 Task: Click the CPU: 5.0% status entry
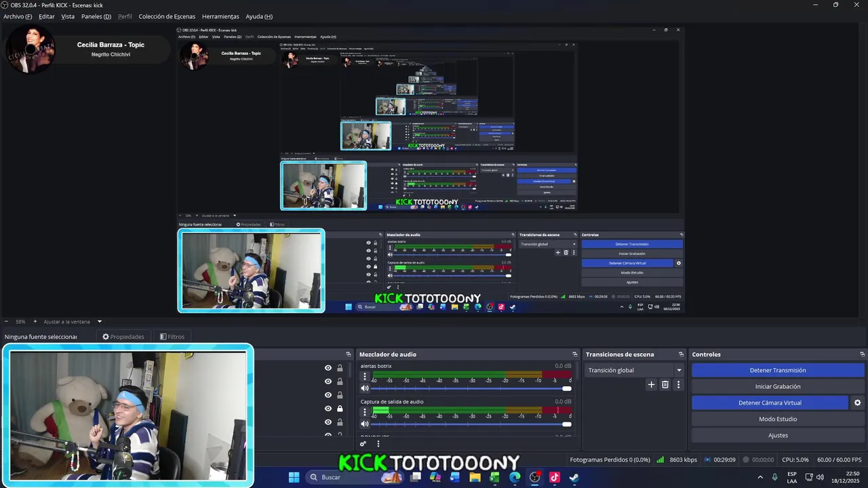pyautogui.click(x=795, y=460)
